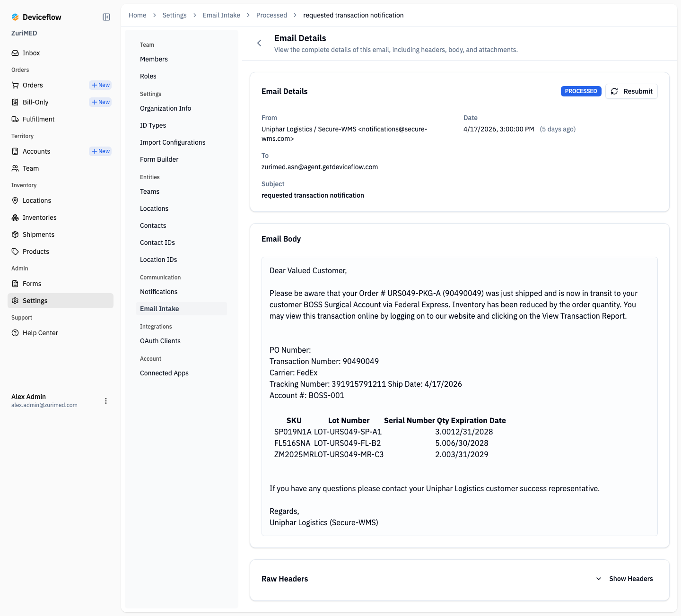Click the Products tag icon
This screenshot has width=681, height=616.
coord(15,252)
